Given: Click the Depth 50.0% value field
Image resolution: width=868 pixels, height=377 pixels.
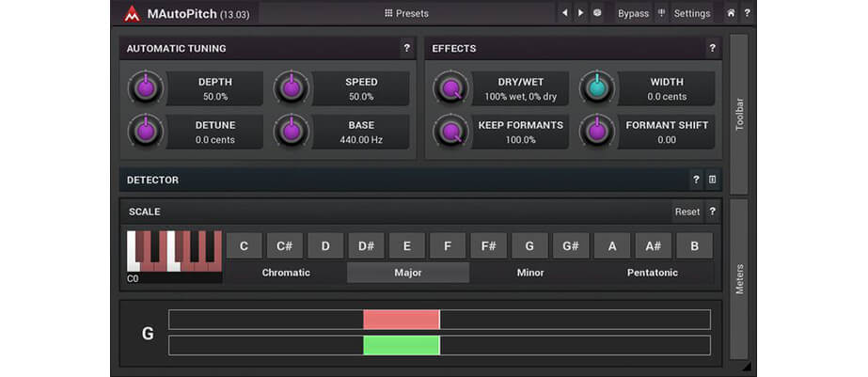Looking at the screenshot, I should click(214, 88).
